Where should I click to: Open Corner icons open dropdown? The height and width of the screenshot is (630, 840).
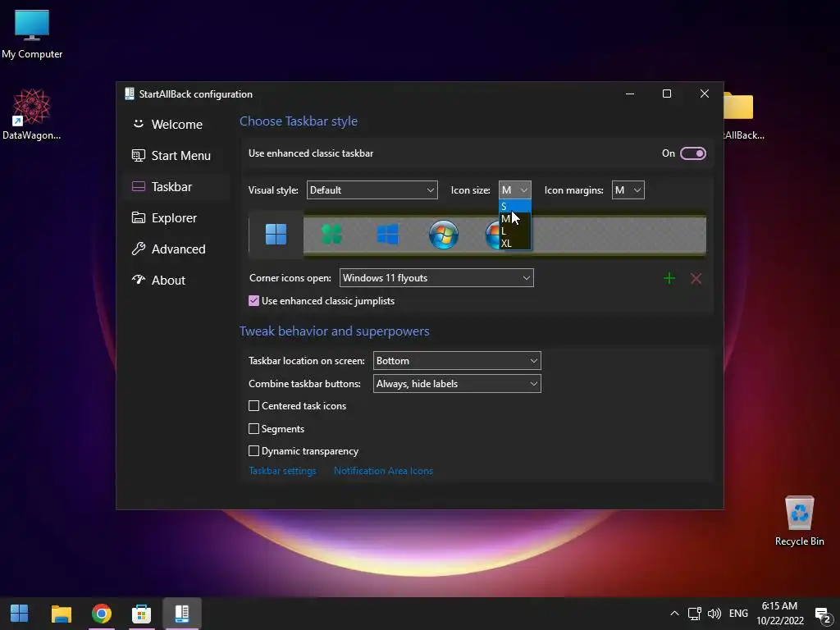436,278
